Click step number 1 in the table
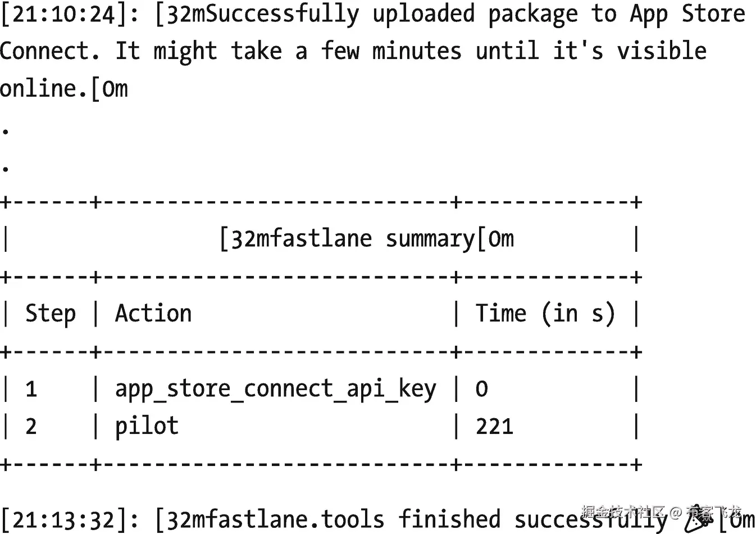The height and width of the screenshot is (534, 756). pyautogui.click(x=31, y=389)
